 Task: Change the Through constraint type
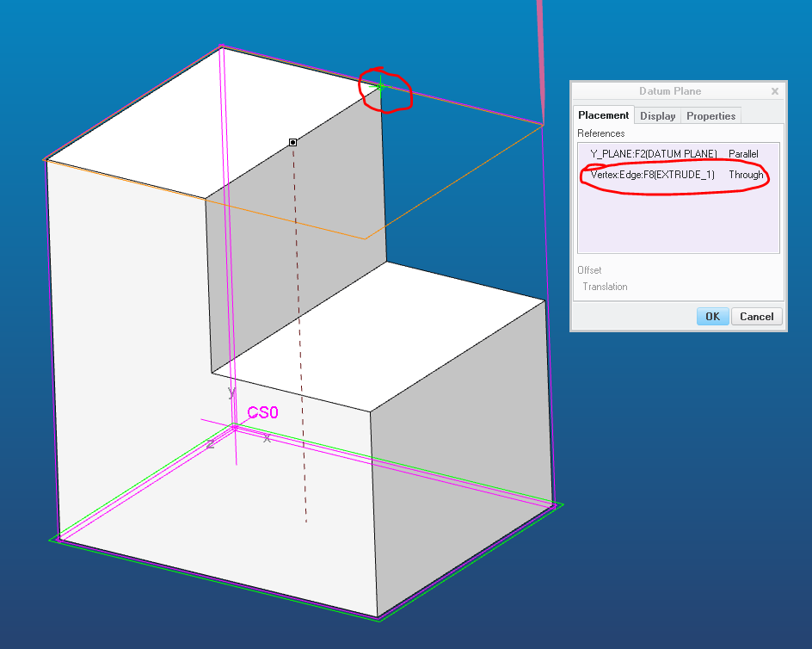point(746,175)
